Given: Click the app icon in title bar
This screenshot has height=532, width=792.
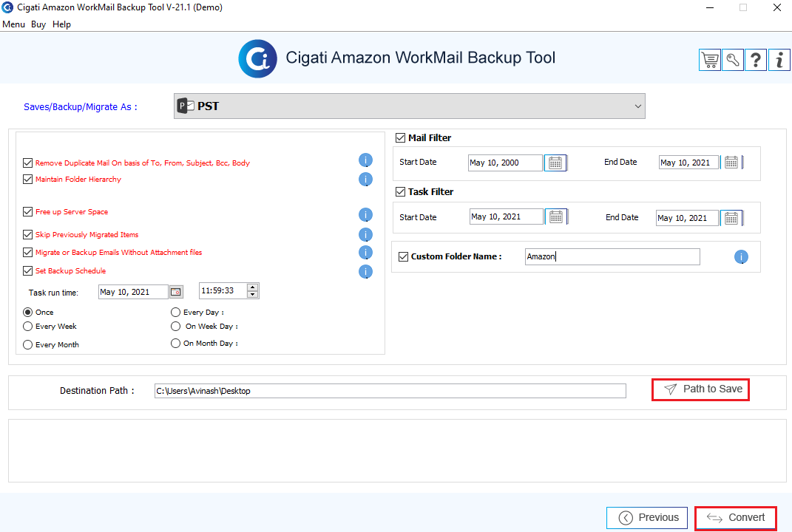Looking at the screenshot, I should 7,7.
